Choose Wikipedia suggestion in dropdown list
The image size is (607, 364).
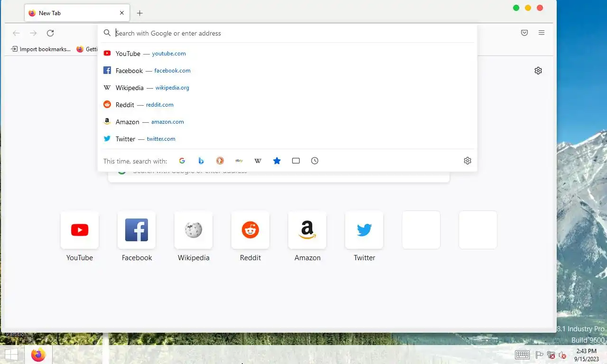(286, 88)
